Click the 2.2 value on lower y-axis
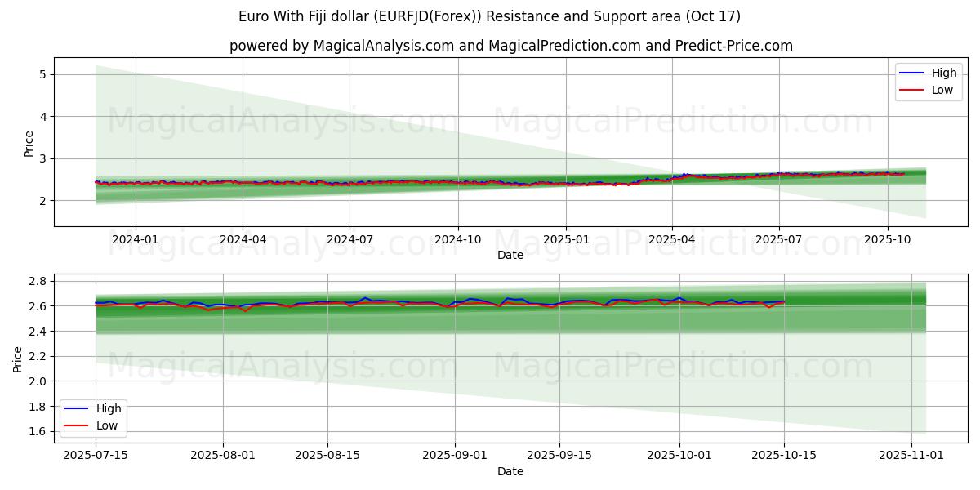This screenshot has height=490, width=980. click(x=36, y=356)
